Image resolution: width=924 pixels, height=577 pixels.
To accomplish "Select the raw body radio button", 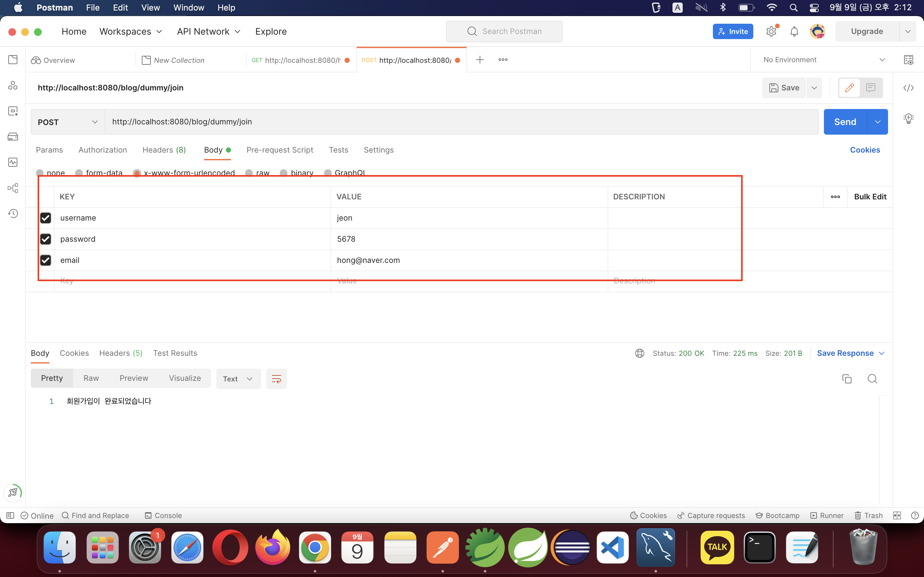I will [x=249, y=173].
